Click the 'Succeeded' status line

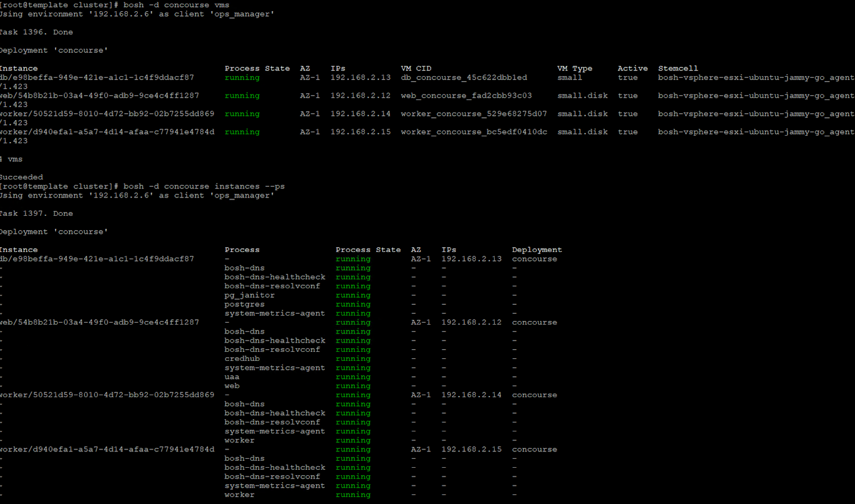tap(21, 177)
